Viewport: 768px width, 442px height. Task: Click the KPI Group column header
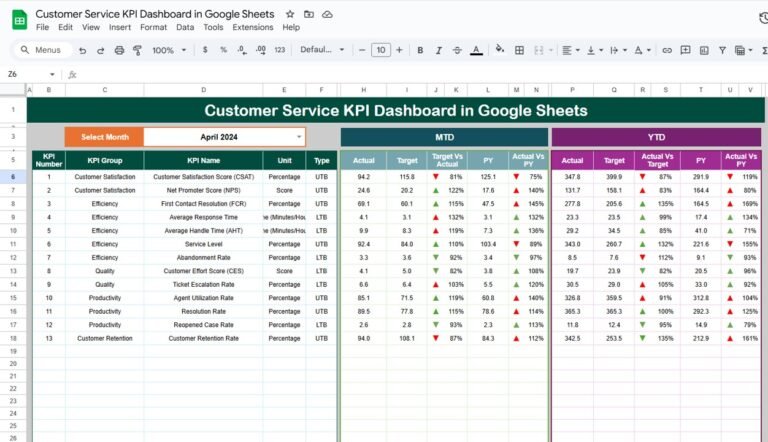pos(104,160)
